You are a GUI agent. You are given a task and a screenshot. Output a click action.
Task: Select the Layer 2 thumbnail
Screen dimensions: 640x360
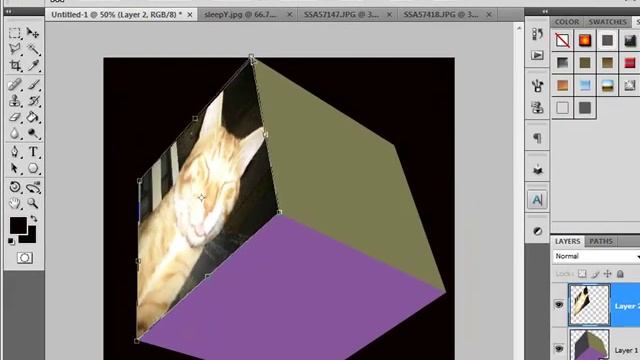click(589, 305)
